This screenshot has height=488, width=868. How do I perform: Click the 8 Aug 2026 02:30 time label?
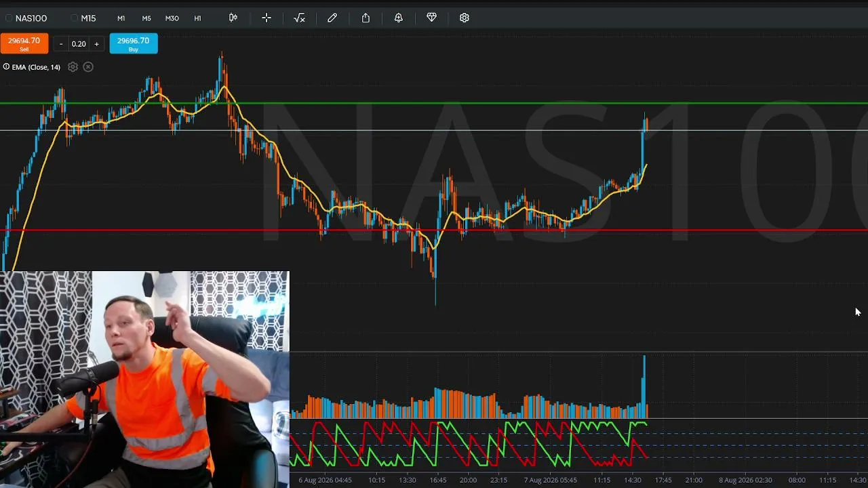click(745, 480)
